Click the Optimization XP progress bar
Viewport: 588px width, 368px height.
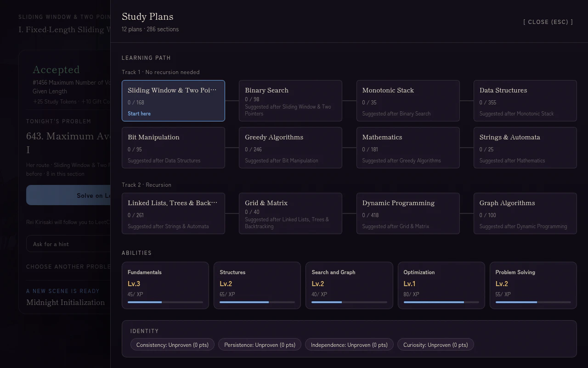[441, 302]
